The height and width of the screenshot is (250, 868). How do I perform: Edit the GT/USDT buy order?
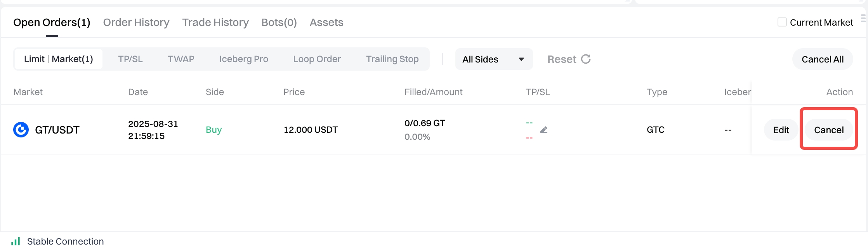pos(781,130)
